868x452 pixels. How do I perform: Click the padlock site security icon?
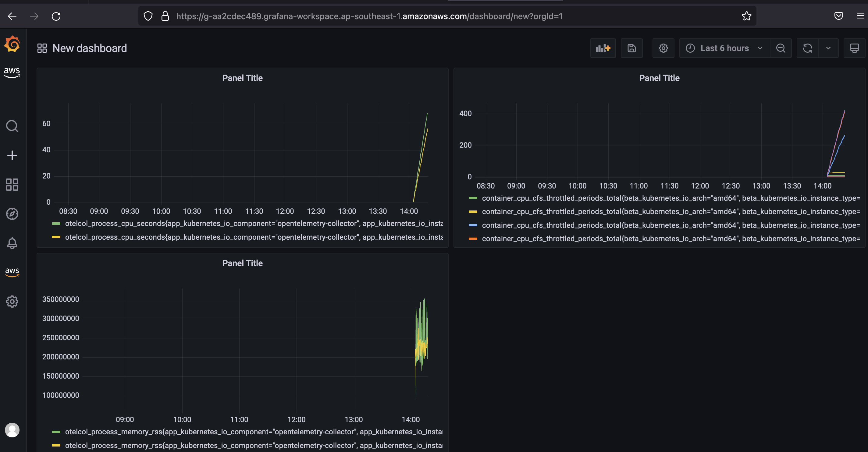coord(165,16)
